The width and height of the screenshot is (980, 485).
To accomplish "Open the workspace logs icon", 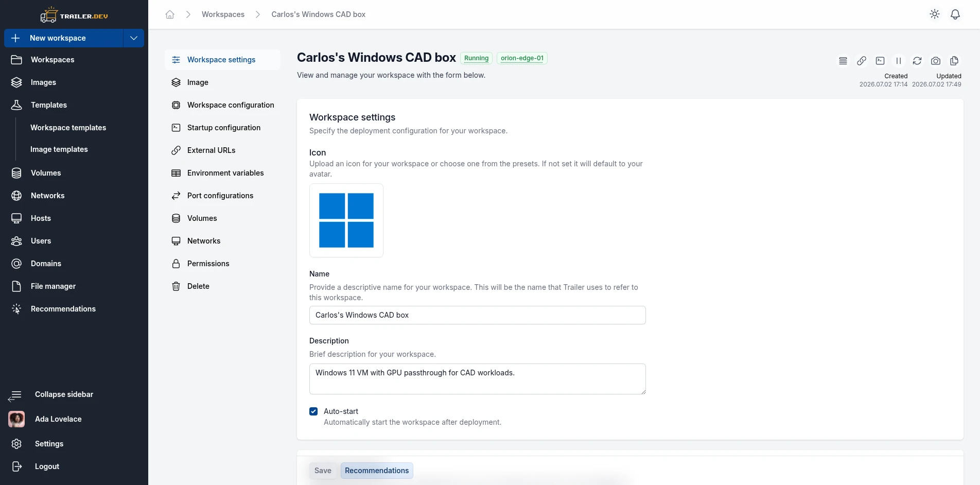I will pyautogui.click(x=843, y=61).
